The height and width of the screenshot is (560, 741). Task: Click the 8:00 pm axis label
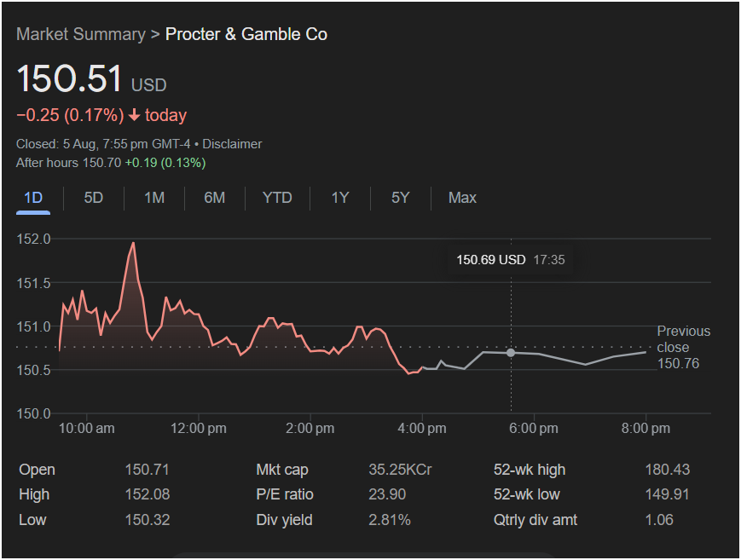point(645,429)
